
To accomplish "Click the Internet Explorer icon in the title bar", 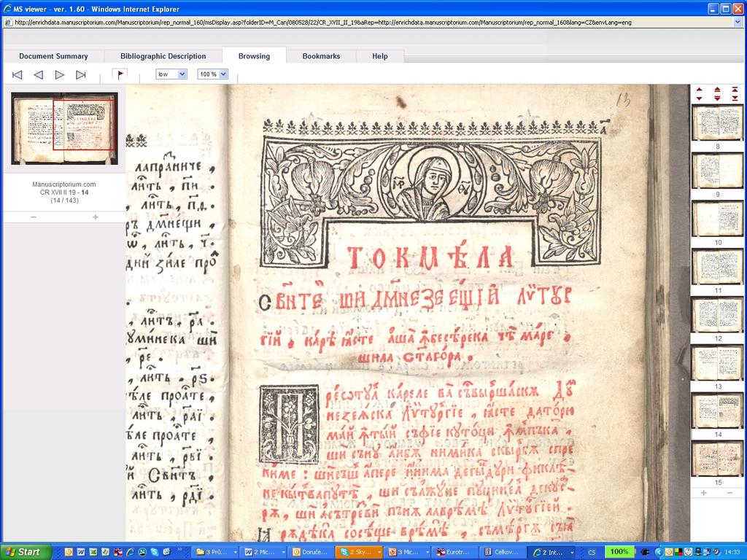I will (7, 9).
